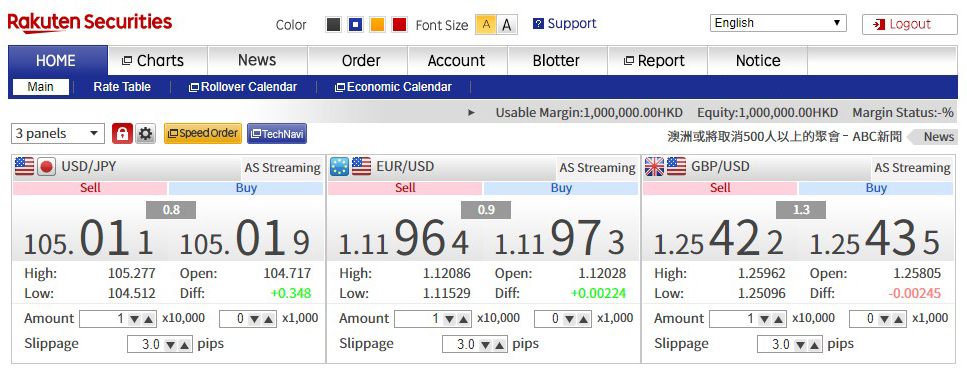Click the Logout button
Screen dimensions: 967x381
910,24
